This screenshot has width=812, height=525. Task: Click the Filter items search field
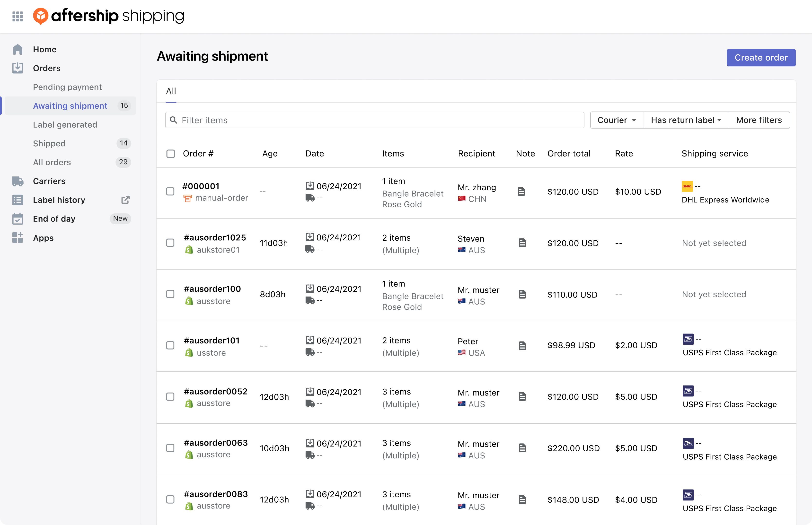click(x=375, y=120)
